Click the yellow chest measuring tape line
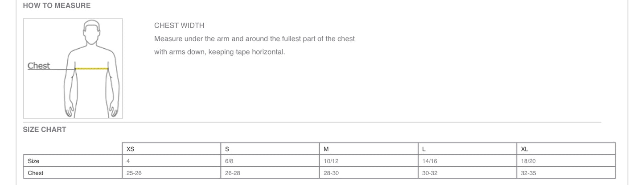The height and width of the screenshot is (185, 644). click(x=92, y=69)
